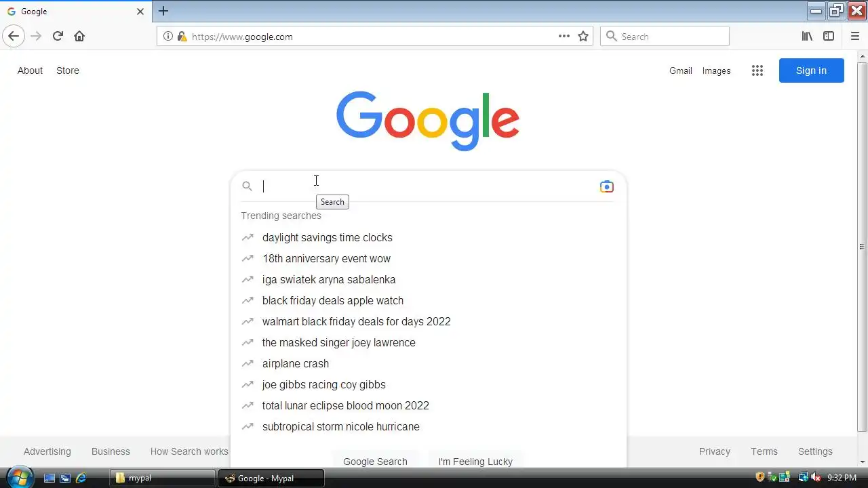Click the toolbar Search box

(x=665, y=37)
